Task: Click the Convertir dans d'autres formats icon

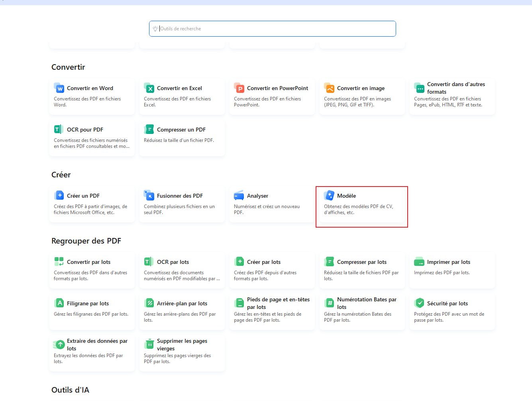Action: coord(419,88)
